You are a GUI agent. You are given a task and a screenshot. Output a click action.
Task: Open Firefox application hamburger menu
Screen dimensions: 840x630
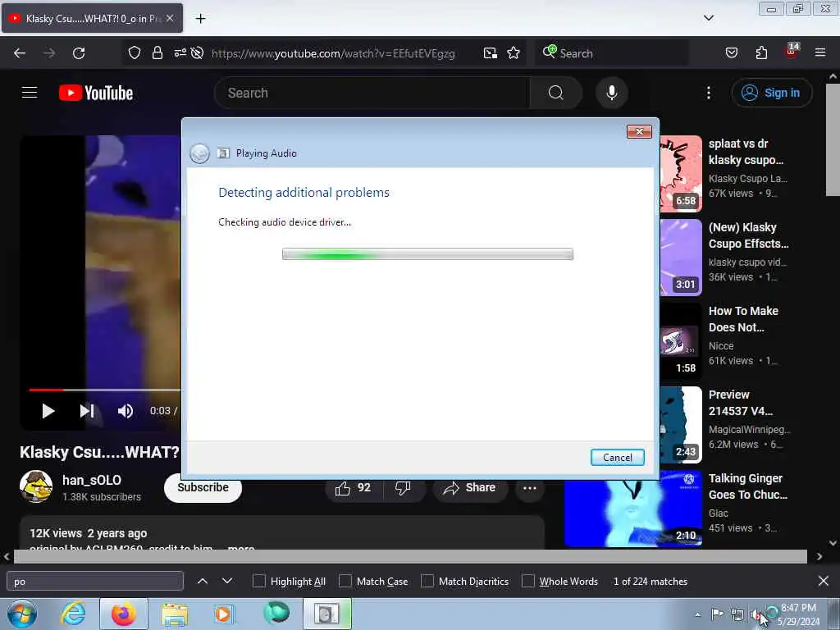820,53
